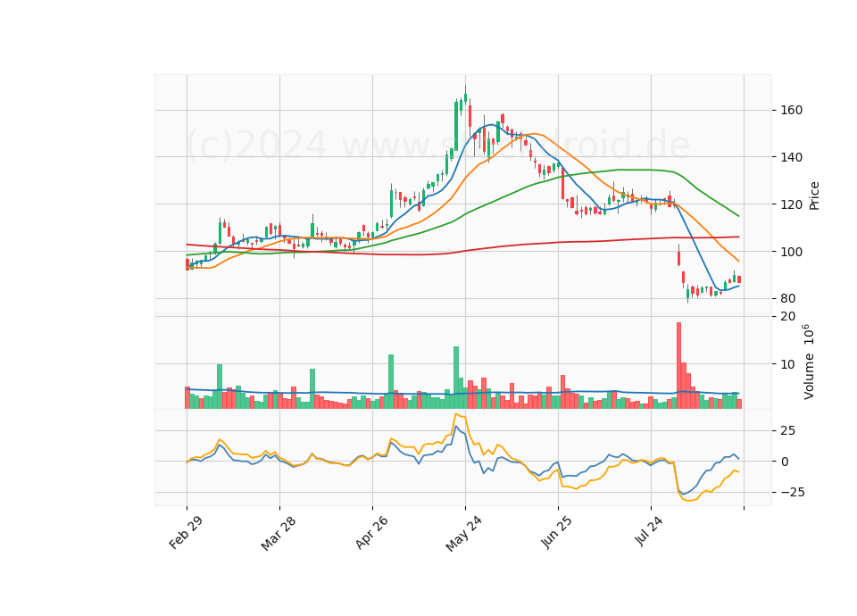This screenshot has width=857, height=616.
Task: Click the 100 price axis value
Action: tap(791, 252)
